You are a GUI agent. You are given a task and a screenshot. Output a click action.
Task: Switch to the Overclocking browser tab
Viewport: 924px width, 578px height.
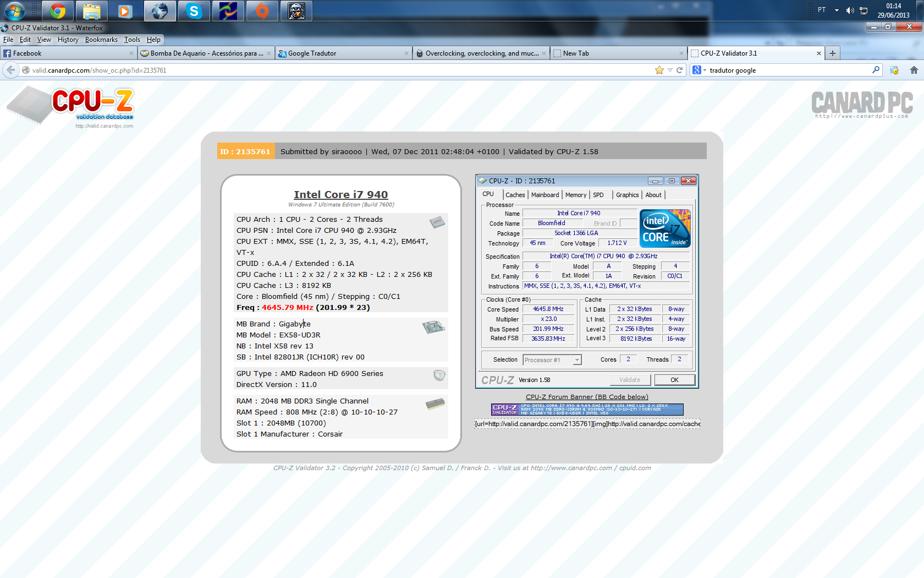[x=481, y=53]
